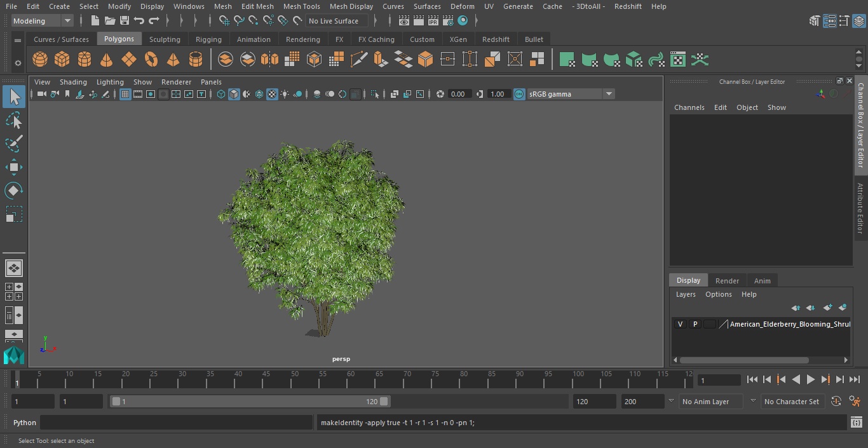Click the Python command input field
868x448 pixels.
point(177,423)
